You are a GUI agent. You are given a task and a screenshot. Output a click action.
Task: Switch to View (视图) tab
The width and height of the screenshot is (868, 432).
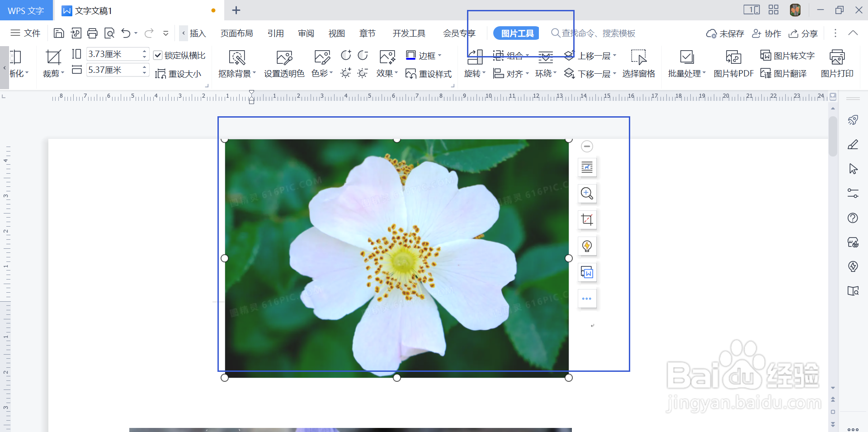pyautogui.click(x=337, y=33)
